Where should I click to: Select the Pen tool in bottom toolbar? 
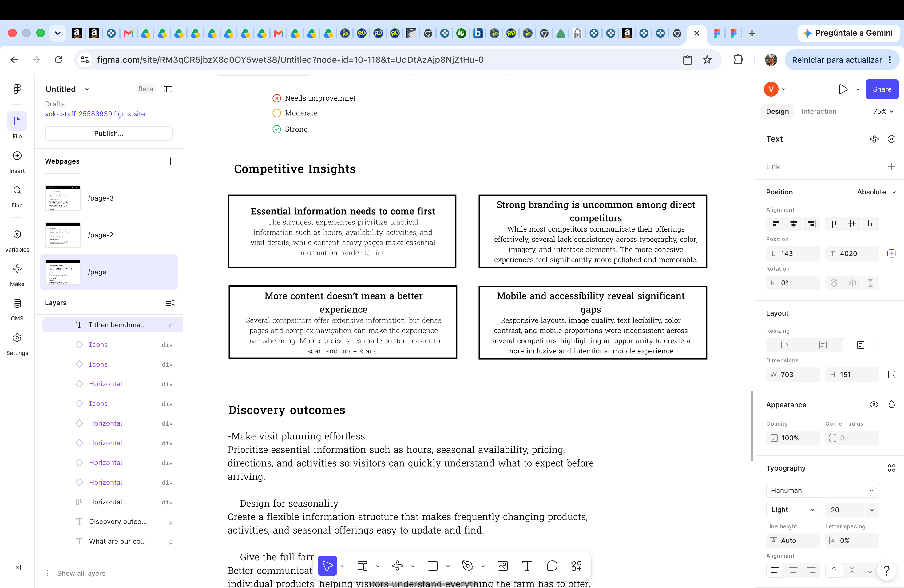click(468, 566)
